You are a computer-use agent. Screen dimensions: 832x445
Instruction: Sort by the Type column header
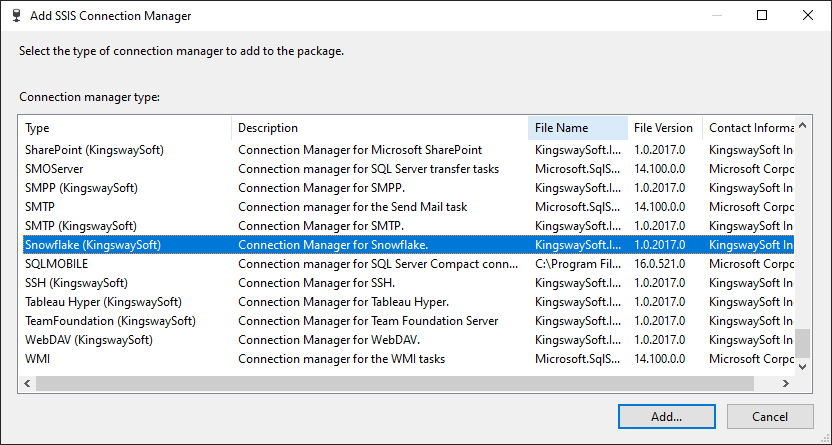coord(125,128)
